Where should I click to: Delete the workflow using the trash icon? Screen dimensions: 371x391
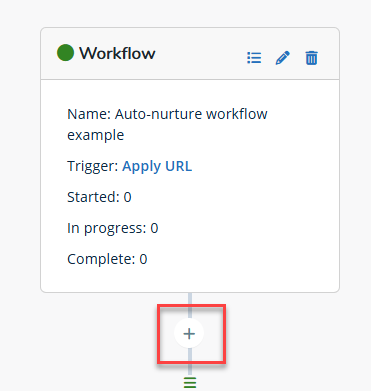point(311,58)
